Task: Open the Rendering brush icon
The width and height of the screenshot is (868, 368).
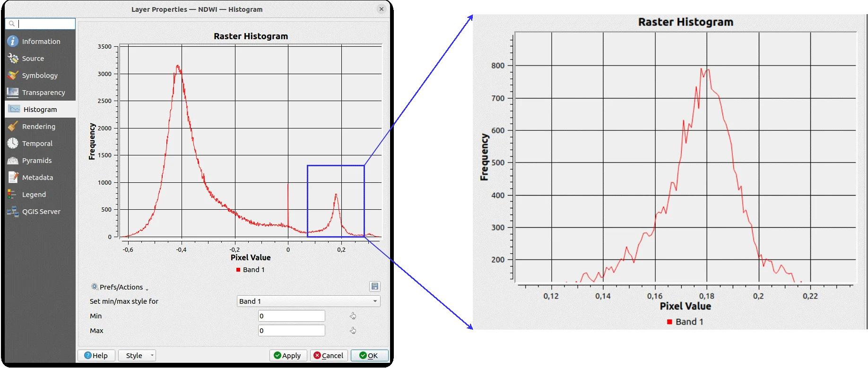Action: point(13,127)
